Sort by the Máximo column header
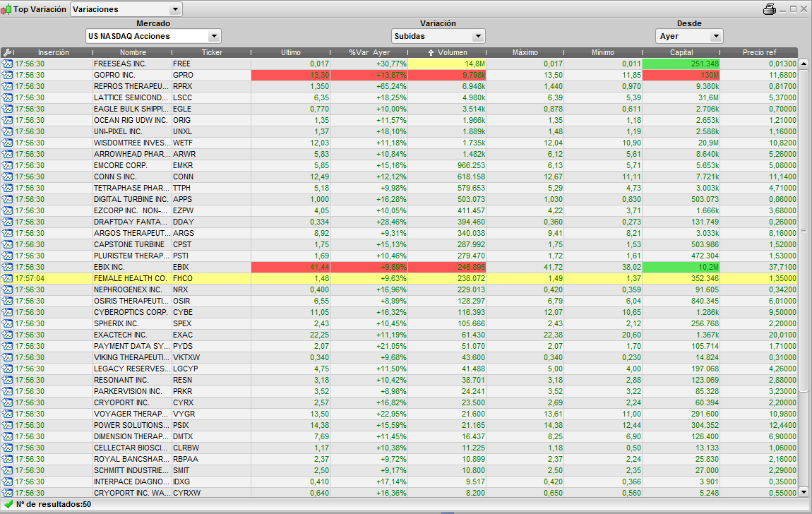Viewport: 812px width, 514px height. (x=525, y=52)
